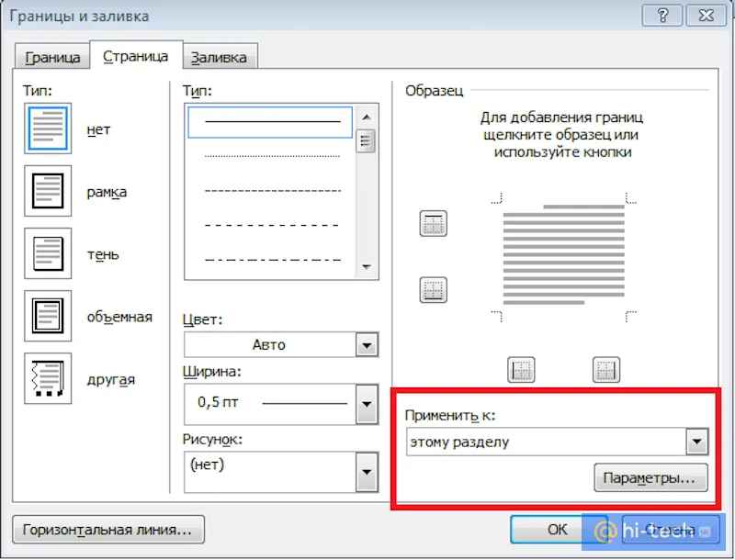Click the 'нет' type label

pos(98,129)
